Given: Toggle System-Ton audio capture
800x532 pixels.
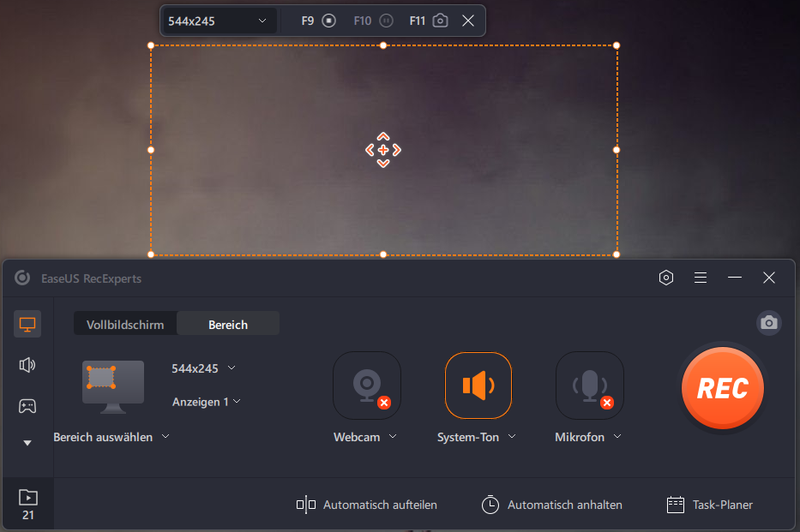Looking at the screenshot, I should [478, 386].
